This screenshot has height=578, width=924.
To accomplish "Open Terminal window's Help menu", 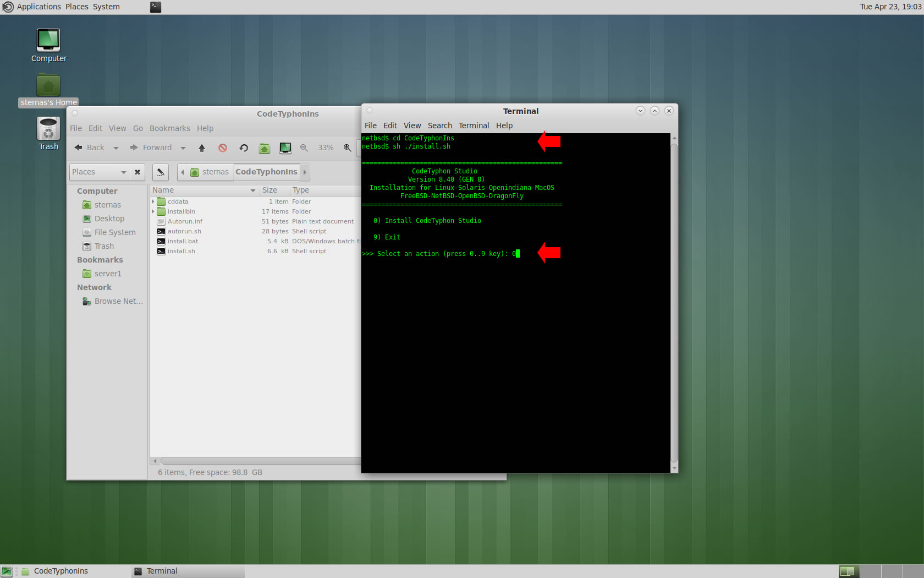I will 504,126.
